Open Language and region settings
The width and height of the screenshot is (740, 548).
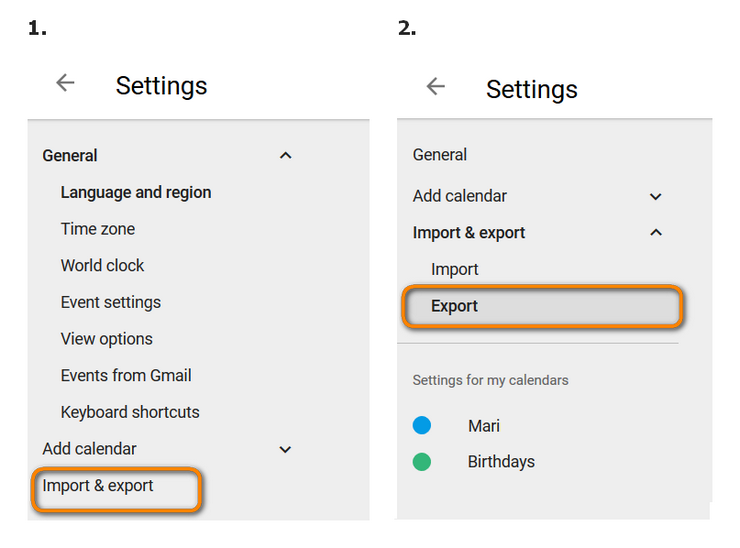point(136,193)
